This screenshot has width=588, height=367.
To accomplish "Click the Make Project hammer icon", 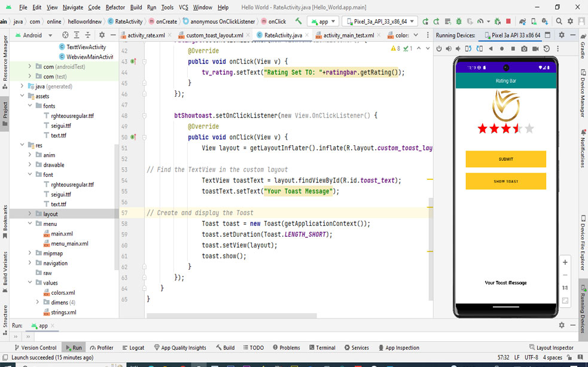I will coord(298,22).
